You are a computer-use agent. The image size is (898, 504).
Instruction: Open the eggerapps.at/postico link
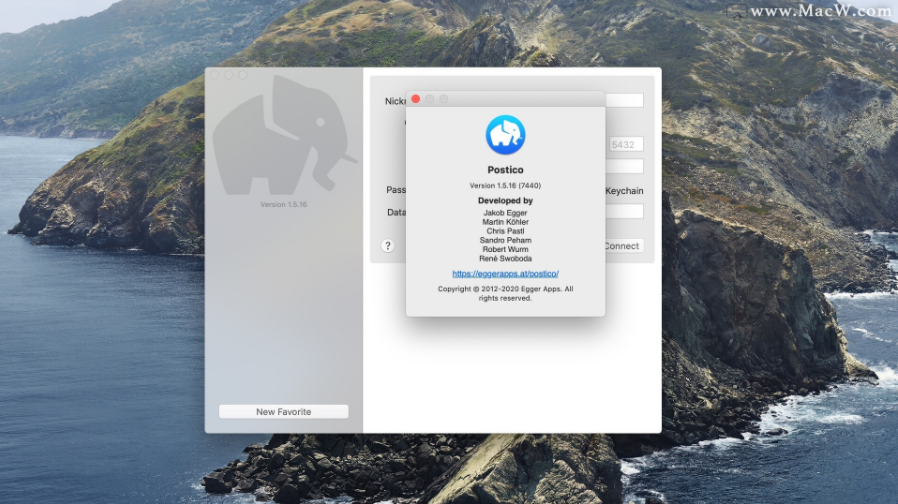coord(505,274)
